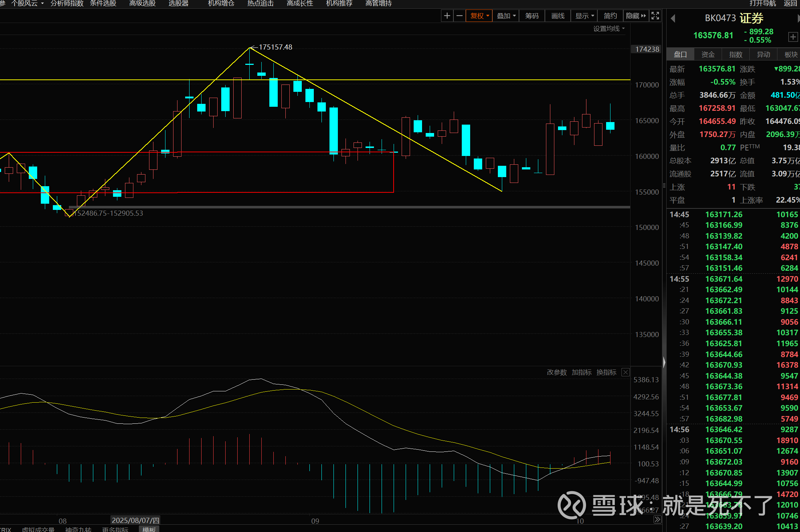Screen dimensions: 800x532
Task: Select the 高级选股 menu item
Action: point(143,3)
